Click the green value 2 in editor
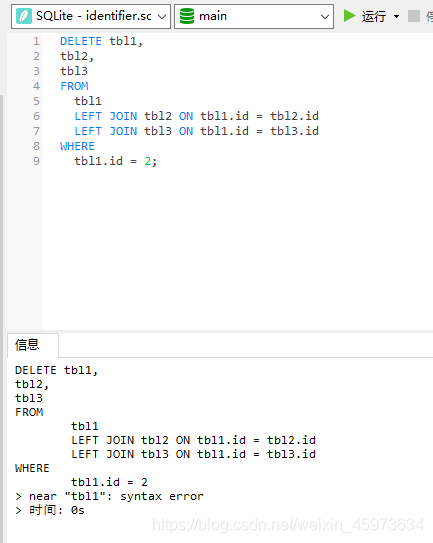Image resolution: width=433 pixels, height=543 pixels. [148, 161]
